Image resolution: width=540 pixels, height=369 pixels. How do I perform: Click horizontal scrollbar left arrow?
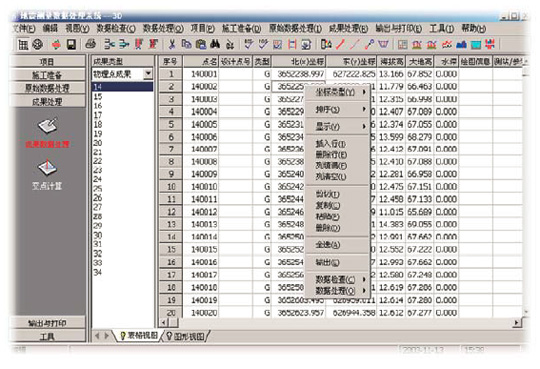[x=164, y=323]
